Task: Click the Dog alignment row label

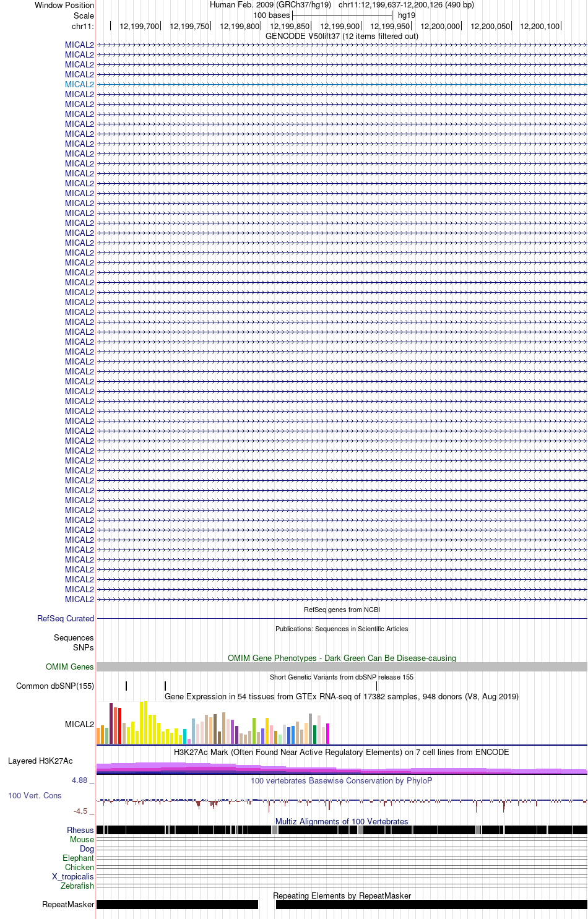Action: [87, 848]
